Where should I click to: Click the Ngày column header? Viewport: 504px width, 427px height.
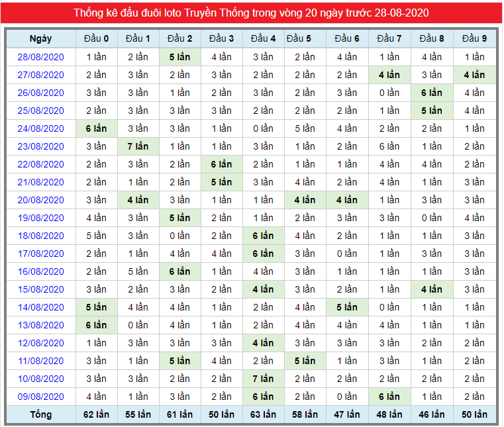(41, 38)
